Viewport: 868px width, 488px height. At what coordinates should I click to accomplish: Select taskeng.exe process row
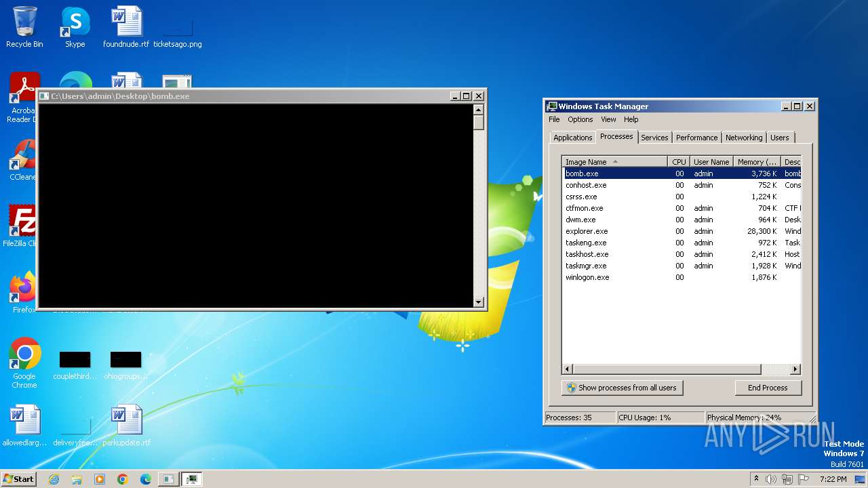pos(682,243)
